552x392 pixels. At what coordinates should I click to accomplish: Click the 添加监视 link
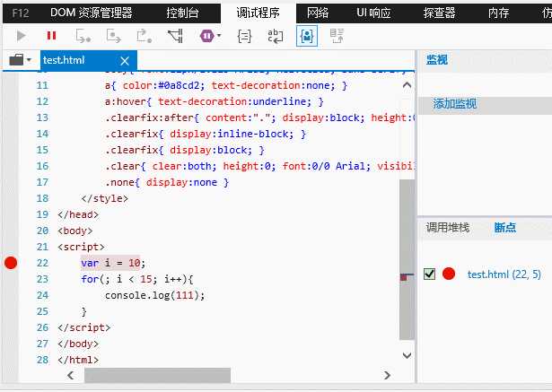click(x=454, y=104)
